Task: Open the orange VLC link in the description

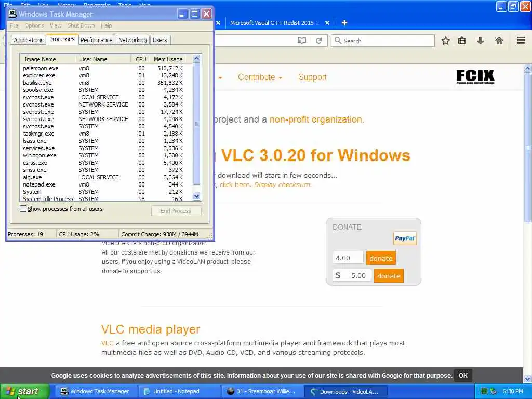Action: click(107, 343)
